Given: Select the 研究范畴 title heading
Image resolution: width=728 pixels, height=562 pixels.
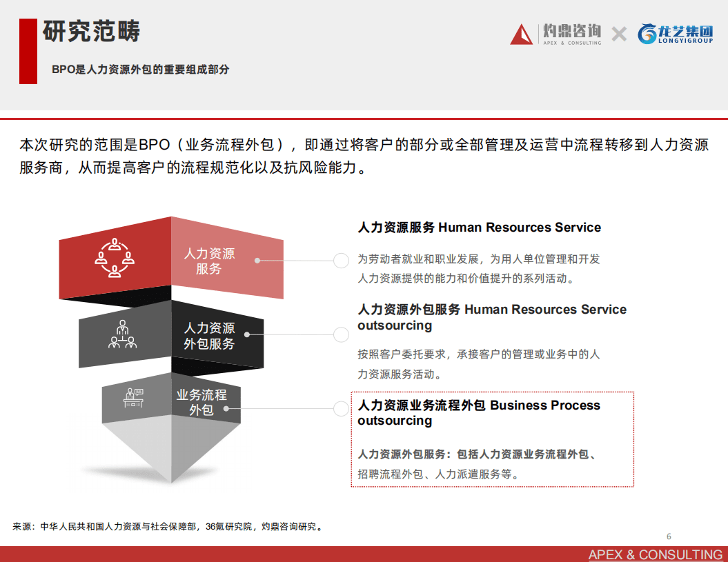Looking at the screenshot, I should [x=92, y=31].
